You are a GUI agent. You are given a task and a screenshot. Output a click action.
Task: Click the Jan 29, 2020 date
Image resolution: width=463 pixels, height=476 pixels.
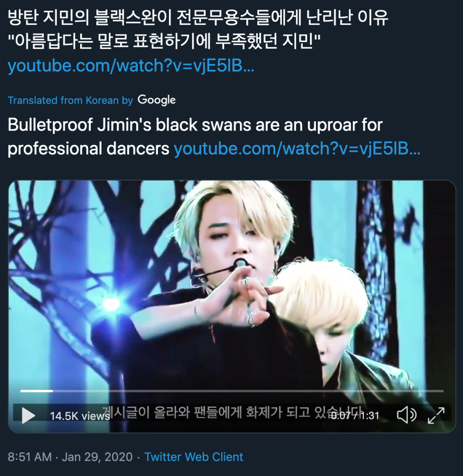97,457
